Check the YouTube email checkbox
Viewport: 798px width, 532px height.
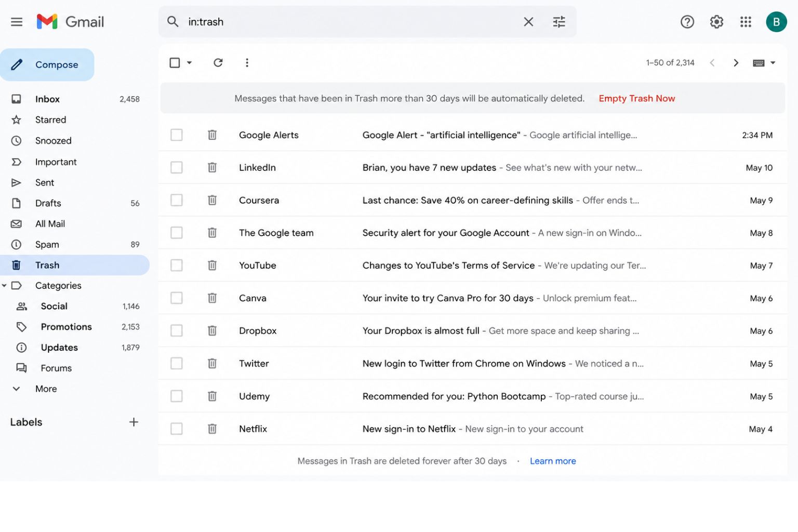pyautogui.click(x=177, y=265)
